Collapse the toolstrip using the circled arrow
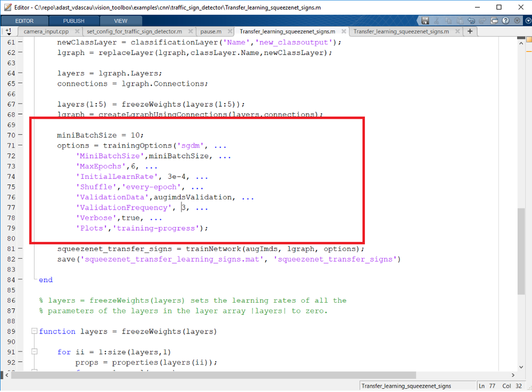Screen dimensions: 532x392 point(528,21)
